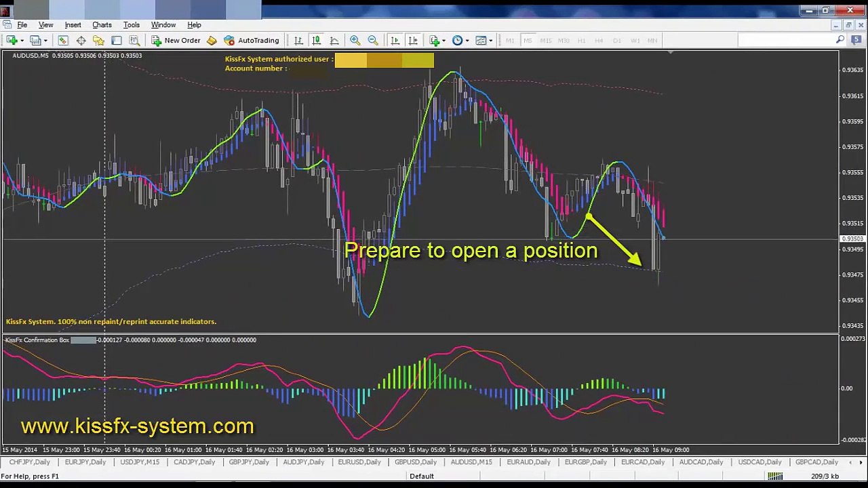Select the M1 timeframe
This screenshot has height=488, width=868.
[510, 41]
